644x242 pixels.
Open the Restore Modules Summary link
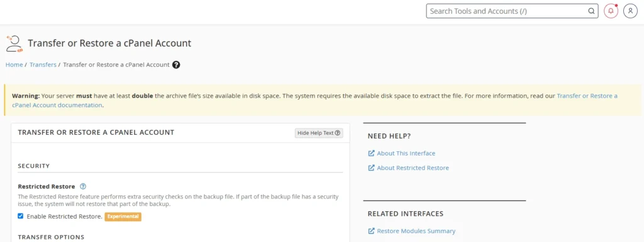pyautogui.click(x=416, y=231)
